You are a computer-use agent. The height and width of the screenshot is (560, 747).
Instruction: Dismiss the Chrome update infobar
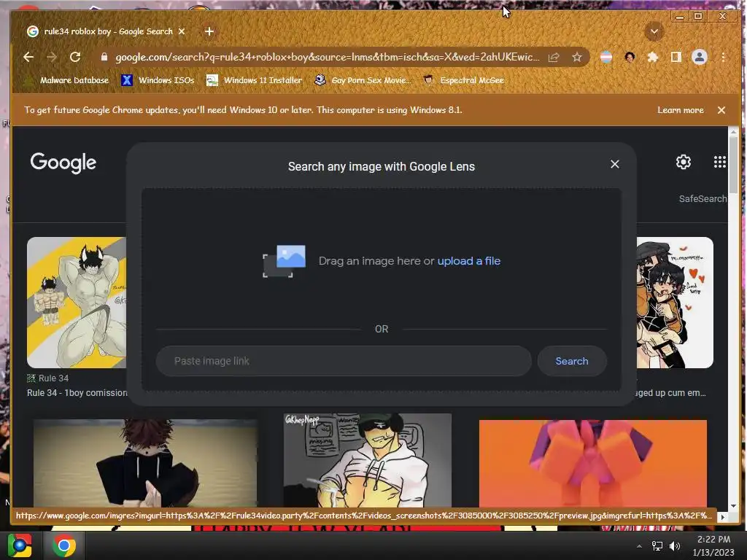[x=721, y=110]
